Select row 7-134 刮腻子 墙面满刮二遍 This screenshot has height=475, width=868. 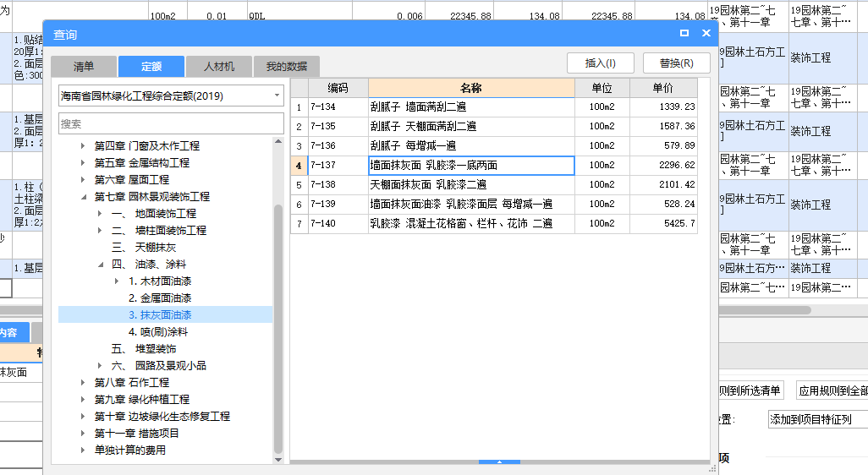click(x=494, y=106)
